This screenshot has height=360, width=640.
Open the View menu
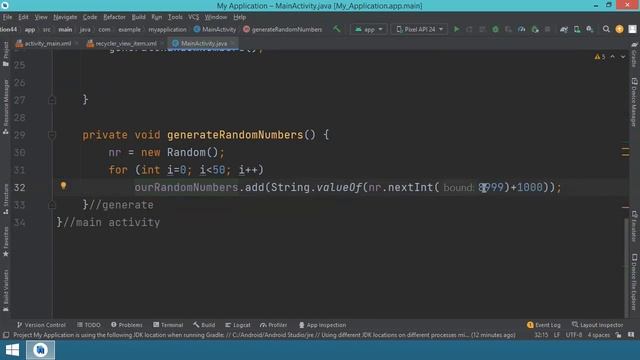tap(41, 17)
